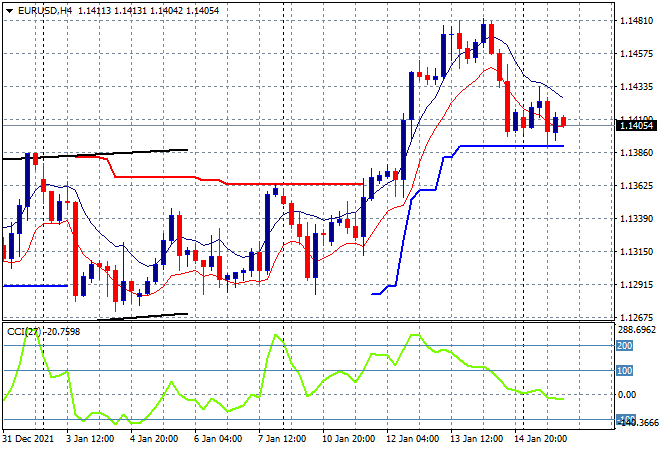The height and width of the screenshot is (450, 660).
Task: Click the 4 Jan 20:00 time axis label
Action: (x=154, y=439)
